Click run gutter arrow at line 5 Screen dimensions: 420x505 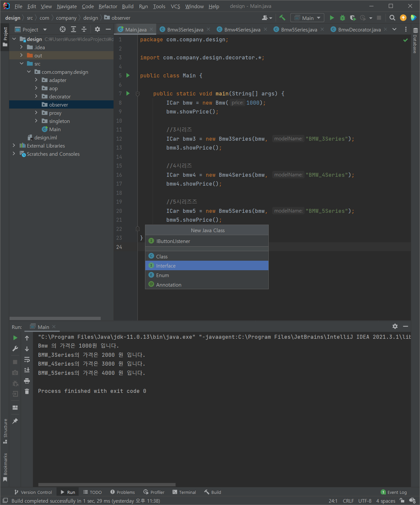click(128, 75)
